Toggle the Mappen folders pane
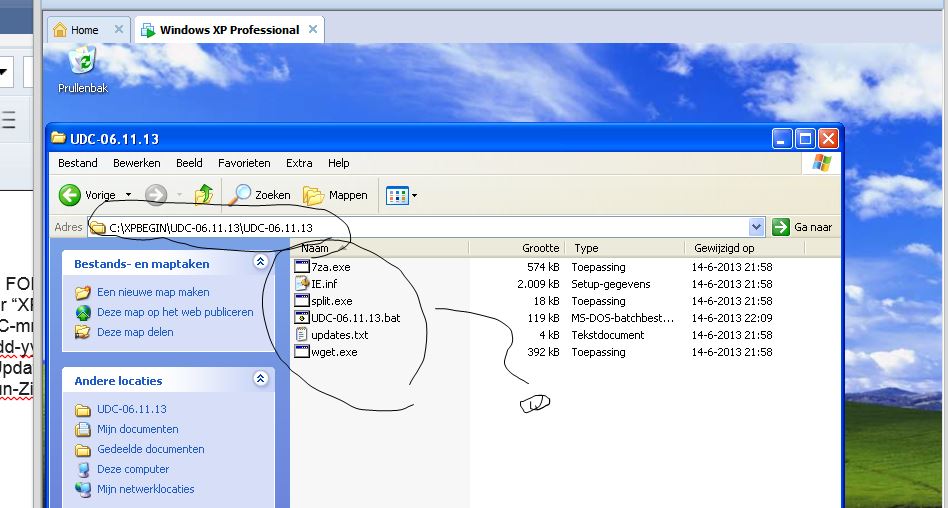Screen dimensions: 948x508 (335, 195)
